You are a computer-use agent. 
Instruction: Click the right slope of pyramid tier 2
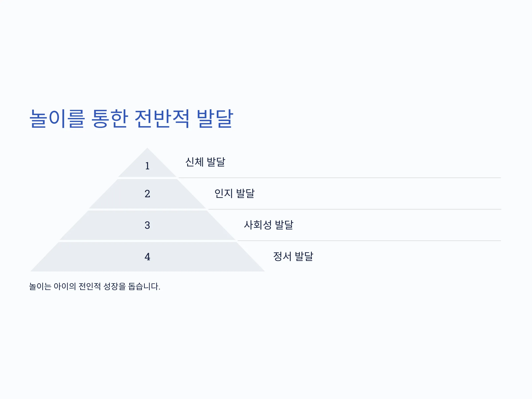(x=192, y=194)
